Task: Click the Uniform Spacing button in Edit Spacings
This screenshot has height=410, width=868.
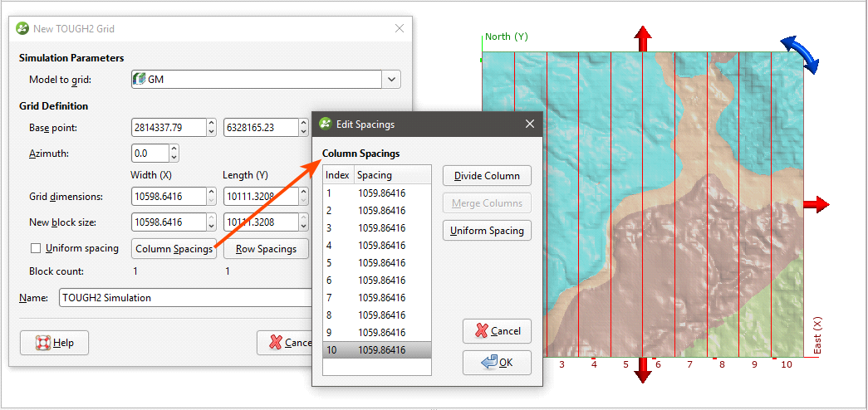Action: click(x=487, y=231)
